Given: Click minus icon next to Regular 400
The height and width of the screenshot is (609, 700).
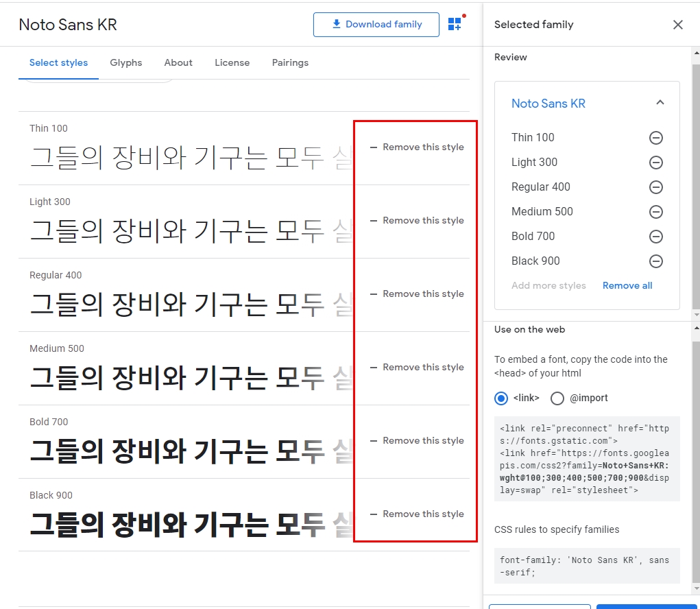Looking at the screenshot, I should pyautogui.click(x=656, y=187).
